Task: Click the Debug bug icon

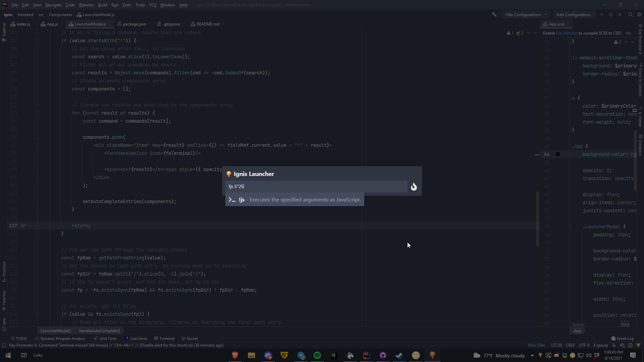Action: tap(611, 14)
